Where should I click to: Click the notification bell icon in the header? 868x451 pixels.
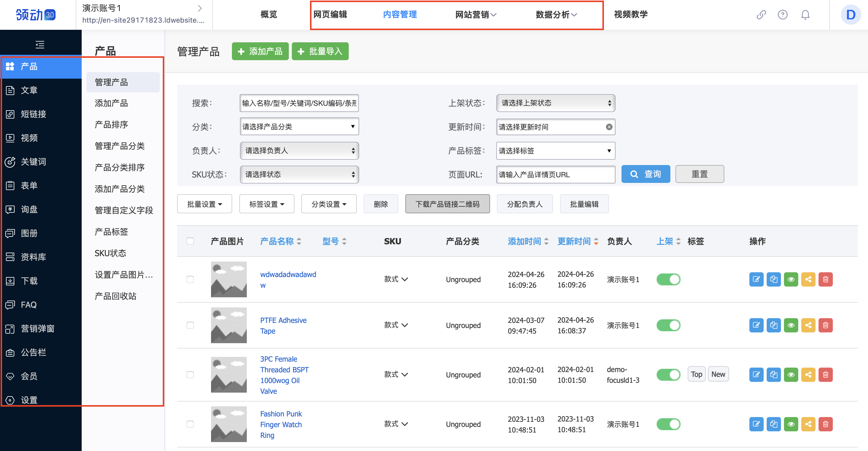tap(805, 15)
